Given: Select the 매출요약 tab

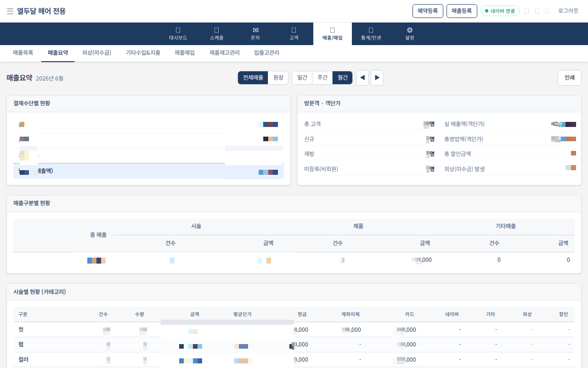Looking at the screenshot, I should pyautogui.click(x=58, y=53).
